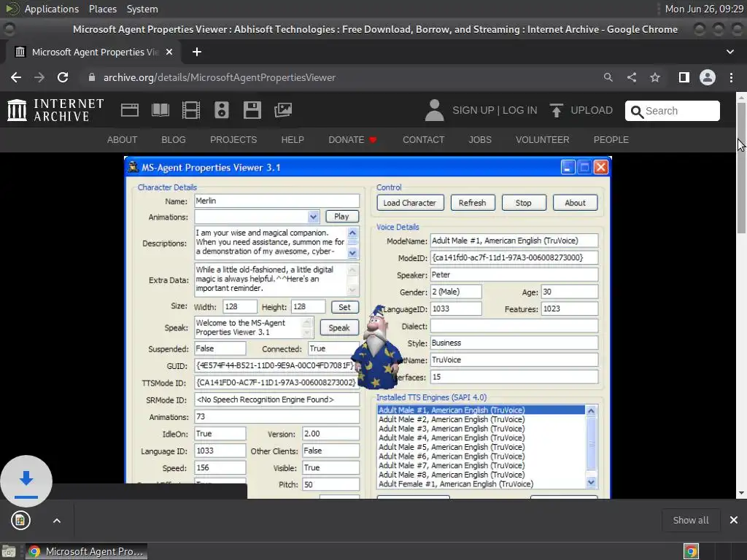Open the Web (Wayback) media icon
The width and height of the screenshot is (747, 560).
pyautogui.click(x=130, y=110)
